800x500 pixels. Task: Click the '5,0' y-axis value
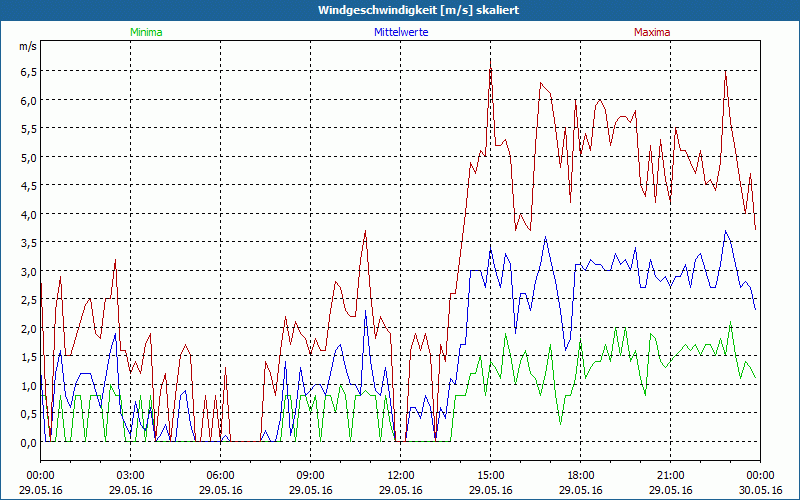coord(29,158)
